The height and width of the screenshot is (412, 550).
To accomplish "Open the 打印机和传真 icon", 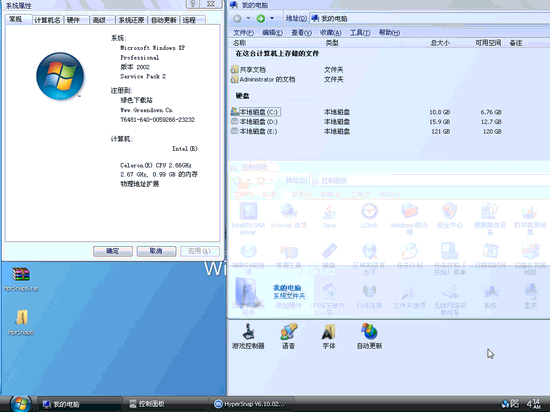I will (x=530, y=219).
